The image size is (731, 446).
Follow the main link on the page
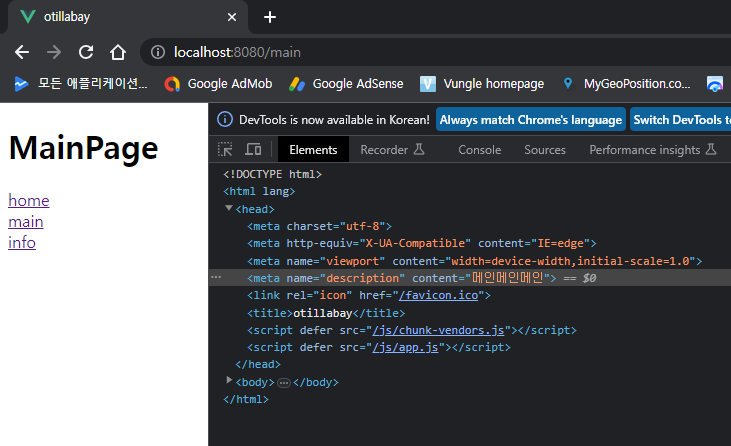point(26,222)
